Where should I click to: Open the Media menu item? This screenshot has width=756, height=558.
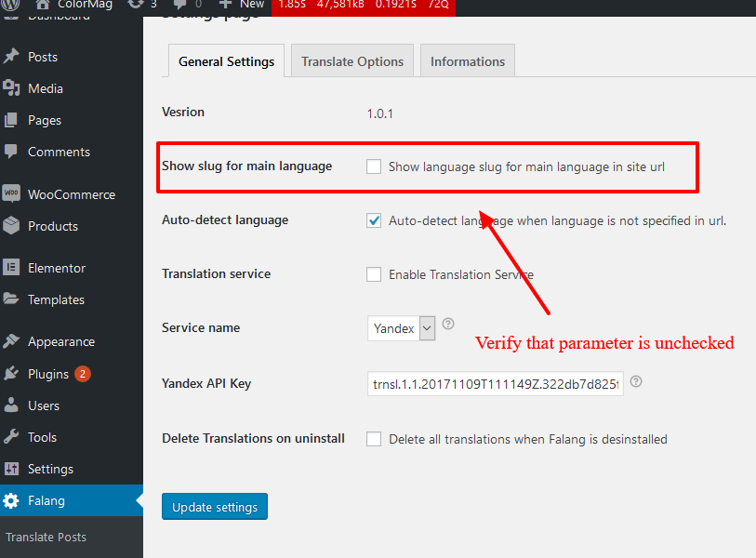pyautogui.click(x=72, y=88)
